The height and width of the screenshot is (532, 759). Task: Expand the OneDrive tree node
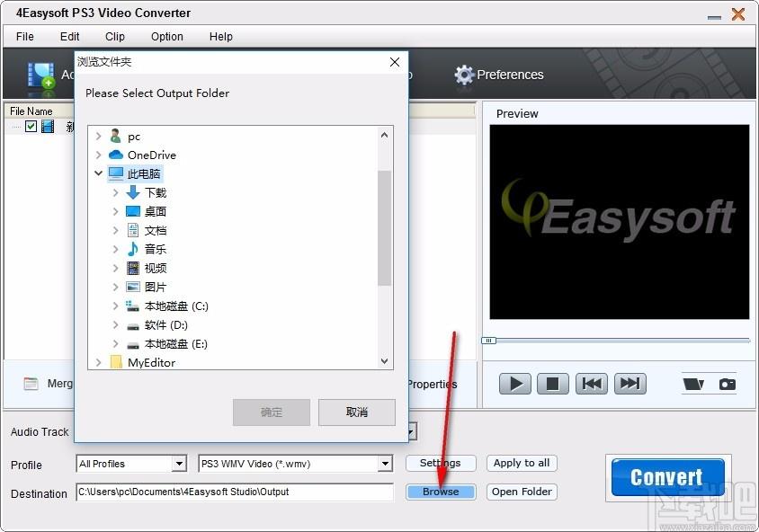coord(98,155)
